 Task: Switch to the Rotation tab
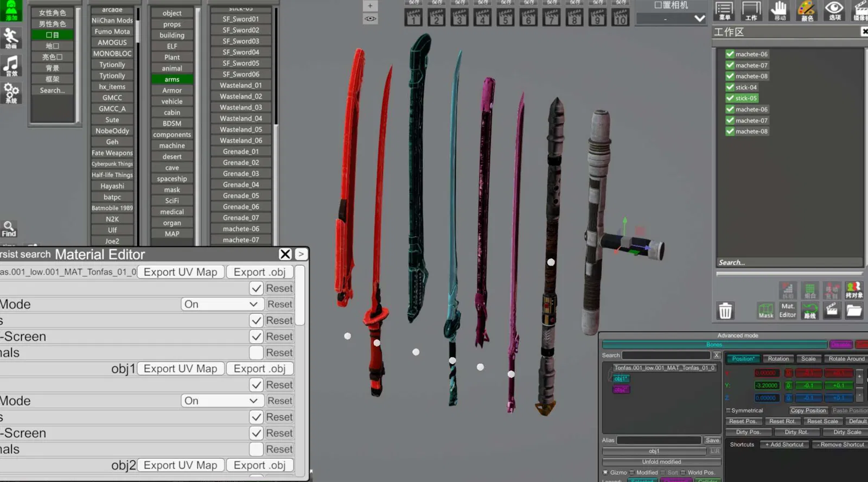pyautogui.click(x=778, y=359)
